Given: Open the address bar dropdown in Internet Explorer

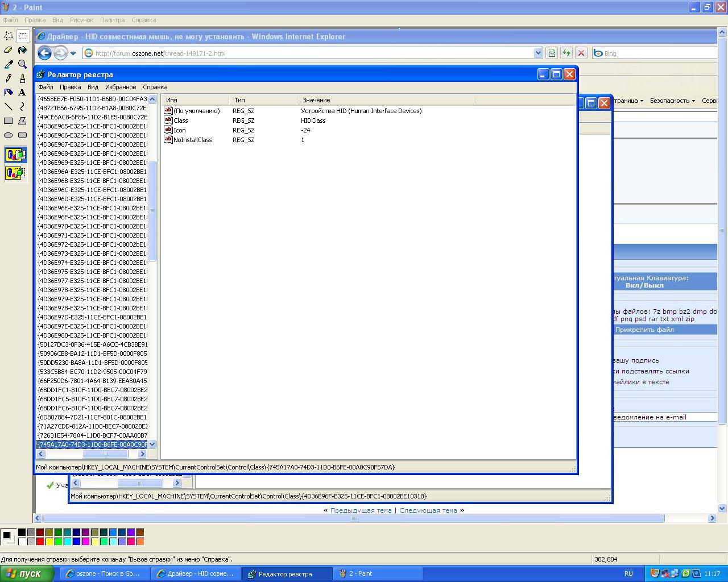Looking at the screenshot, I should pos(538,53).
